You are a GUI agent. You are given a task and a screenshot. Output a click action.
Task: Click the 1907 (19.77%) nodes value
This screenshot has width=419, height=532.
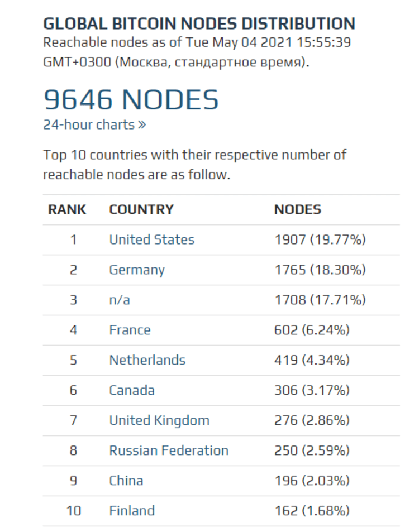320,240
